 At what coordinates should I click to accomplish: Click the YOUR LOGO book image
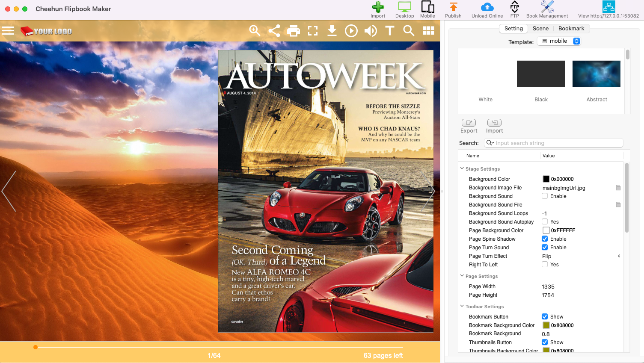[x=46, y=31]
